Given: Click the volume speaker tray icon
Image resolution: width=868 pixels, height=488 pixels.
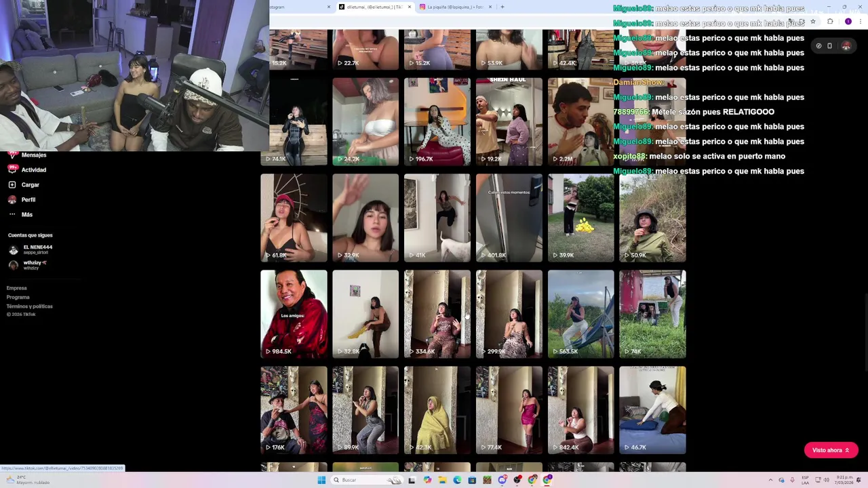Looking at the screenshot, I should [x=827, y=480].
